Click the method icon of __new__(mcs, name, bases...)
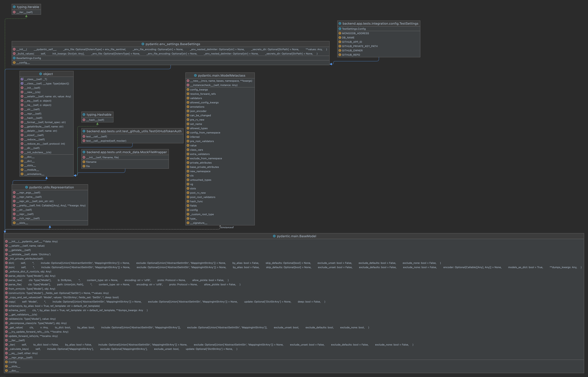 188,81
